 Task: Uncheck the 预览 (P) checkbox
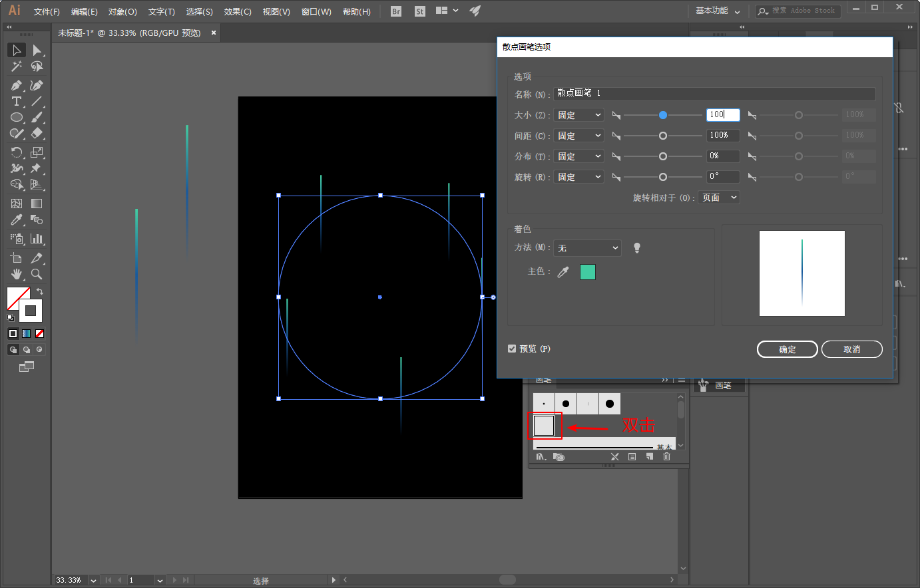pos(512,349)
